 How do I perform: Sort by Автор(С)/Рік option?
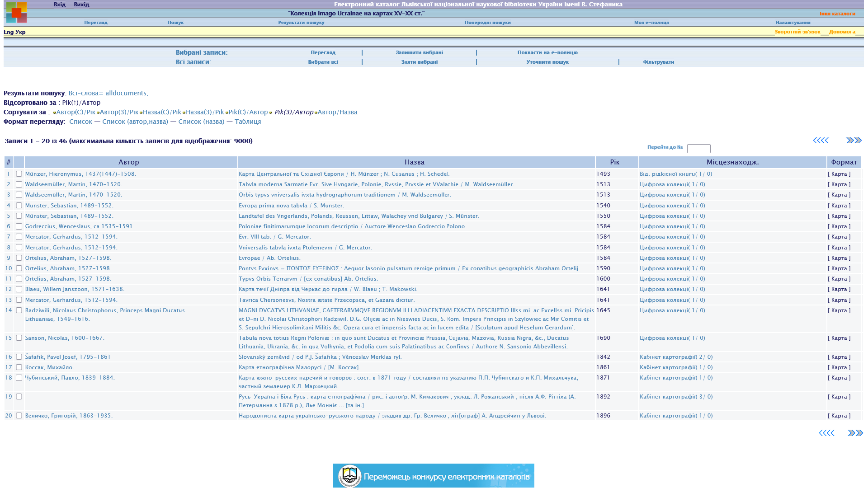(75, 112)
